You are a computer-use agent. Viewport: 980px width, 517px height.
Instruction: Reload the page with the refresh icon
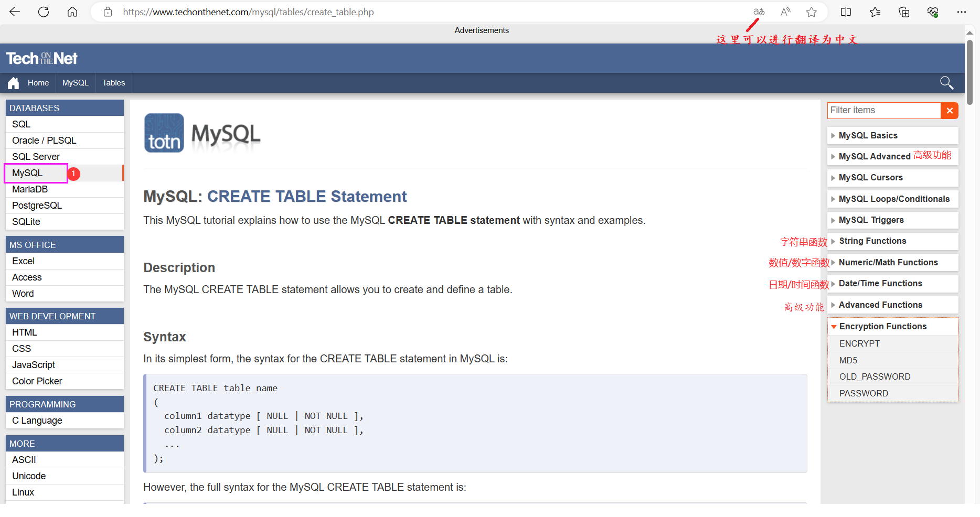point(44,12)
